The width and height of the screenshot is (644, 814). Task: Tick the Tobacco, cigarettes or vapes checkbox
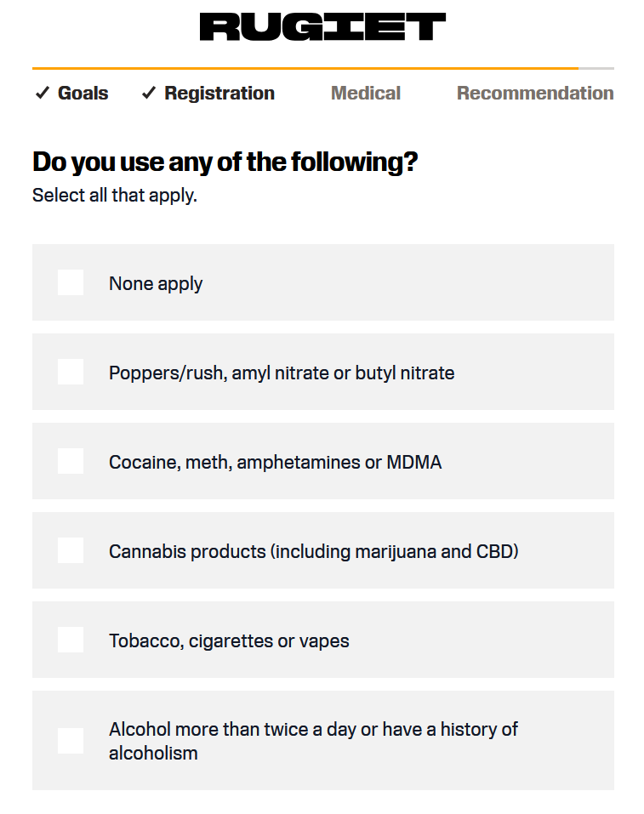coord(71,640)
